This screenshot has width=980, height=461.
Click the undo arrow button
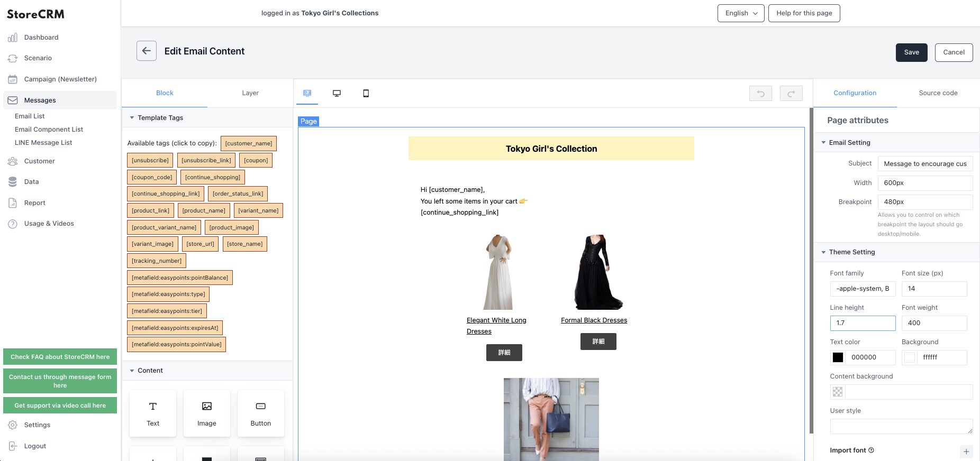(x=760, y=94)
